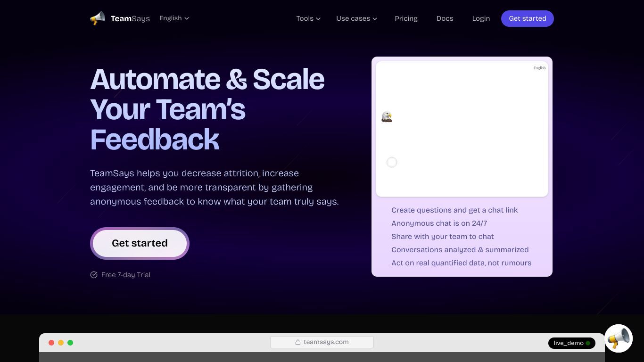Click 'Share with your team to chat'

click(x=443, y=237)
